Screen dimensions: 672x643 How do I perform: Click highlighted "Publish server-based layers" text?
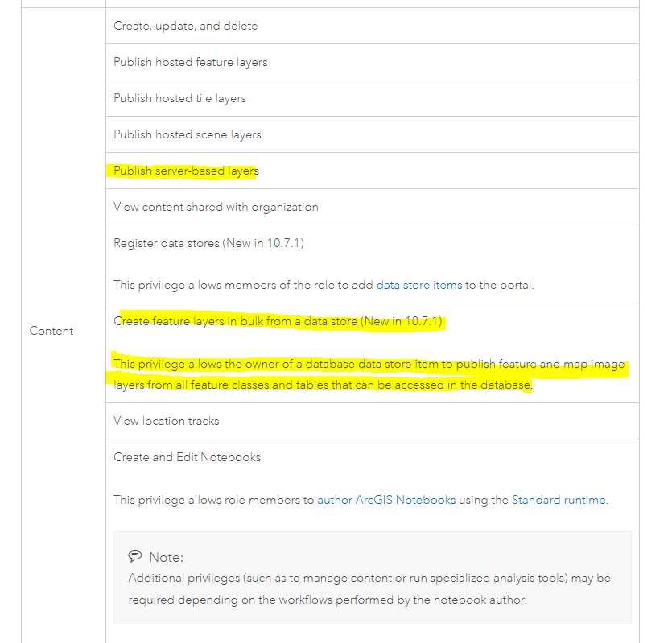click(186, 171)
